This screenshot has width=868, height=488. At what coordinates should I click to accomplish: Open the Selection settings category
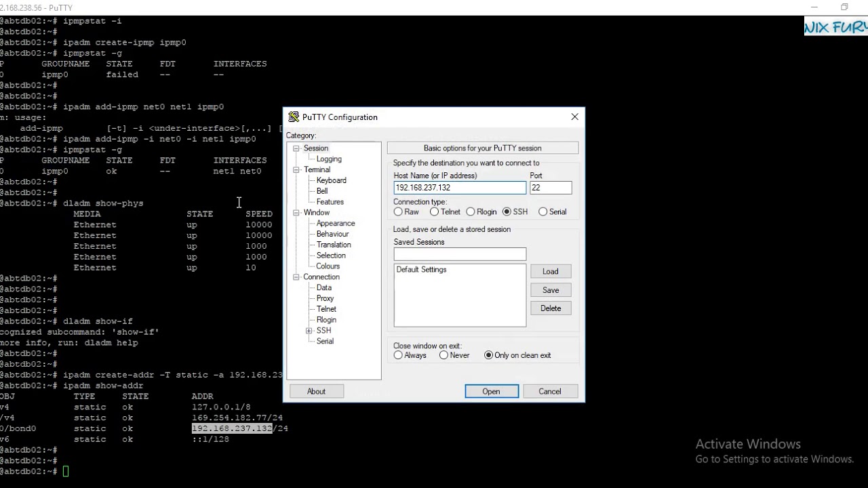click(331, 256)
